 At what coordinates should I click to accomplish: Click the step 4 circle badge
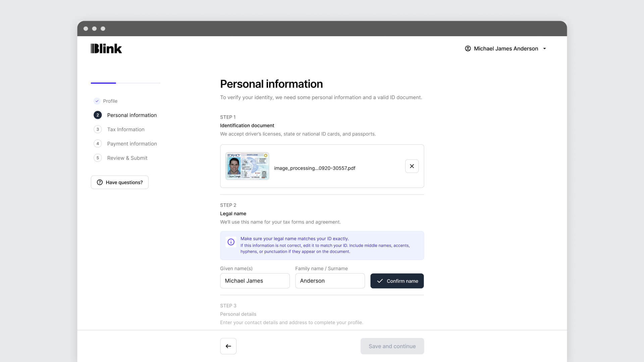pyautogui.click(x=98, y=143)
